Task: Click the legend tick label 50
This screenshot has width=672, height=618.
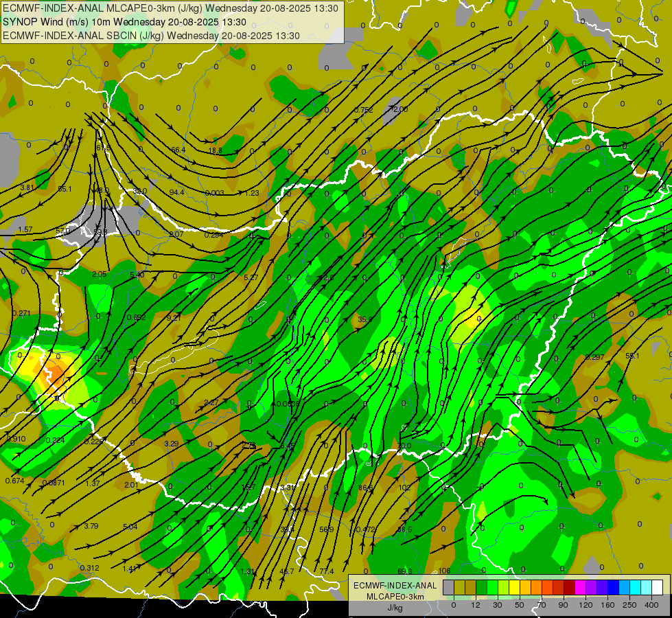Action: point(520,605)
